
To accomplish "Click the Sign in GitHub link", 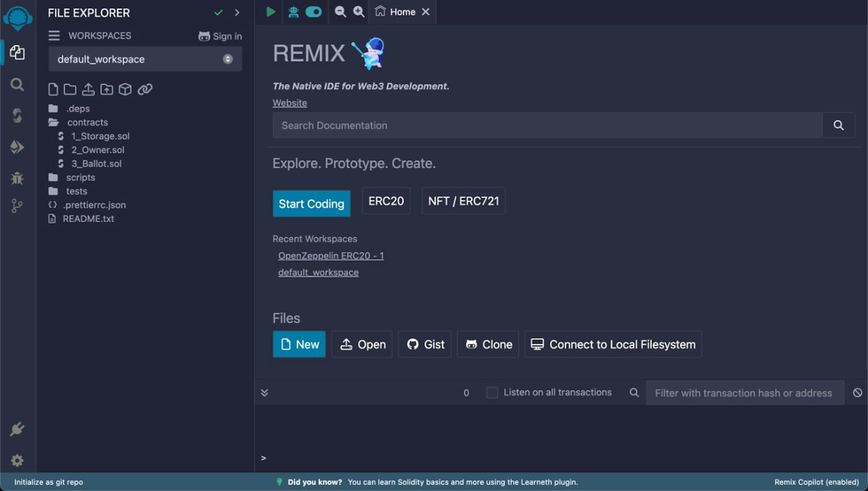I will (220, 36).
